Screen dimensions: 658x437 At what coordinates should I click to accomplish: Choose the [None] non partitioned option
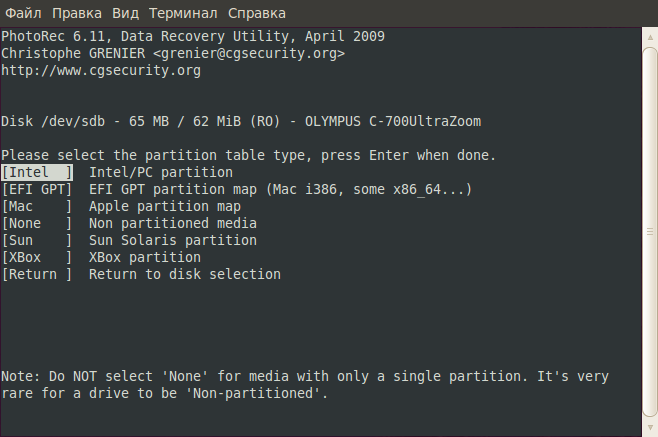tap(37, 223)
